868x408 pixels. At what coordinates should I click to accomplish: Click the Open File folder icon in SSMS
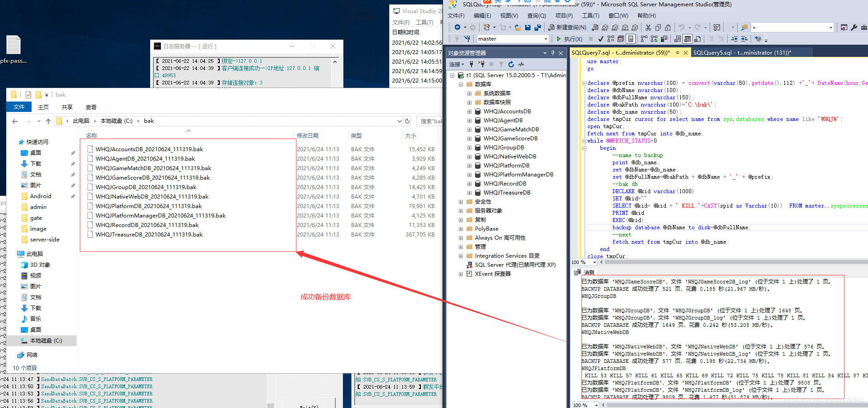pos(517,28)
